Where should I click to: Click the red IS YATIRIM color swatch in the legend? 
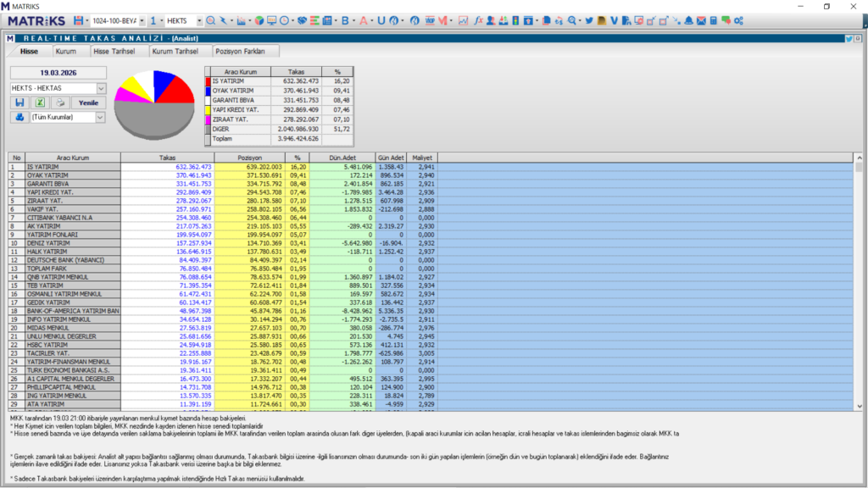tap(209, 81)
